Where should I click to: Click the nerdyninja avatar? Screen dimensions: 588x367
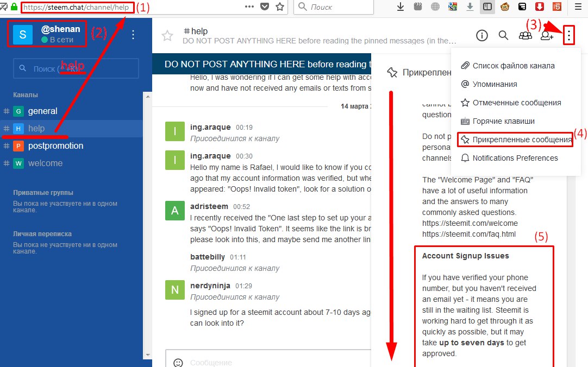(x=175, y=290)
